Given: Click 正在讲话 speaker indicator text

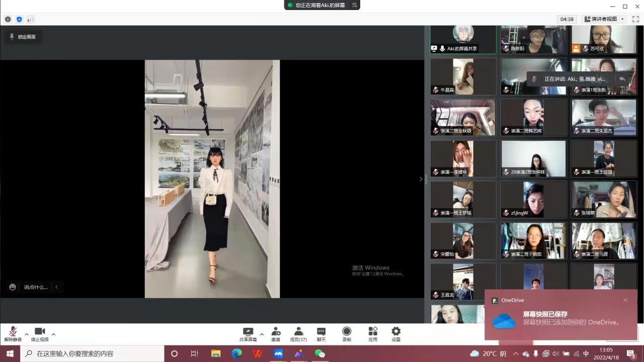Looking at the screenshot, I should pyautogui.click(x=575, y=79).
